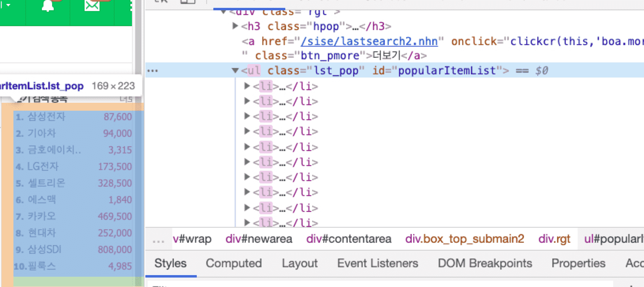The width and height of the screenshot is (644, 287).
Task: Select the price 808,000
Action: (x=115, y=249)
